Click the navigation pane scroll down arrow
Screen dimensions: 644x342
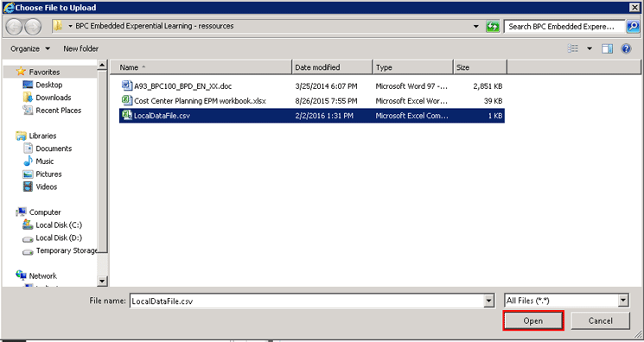pos(102,281)
